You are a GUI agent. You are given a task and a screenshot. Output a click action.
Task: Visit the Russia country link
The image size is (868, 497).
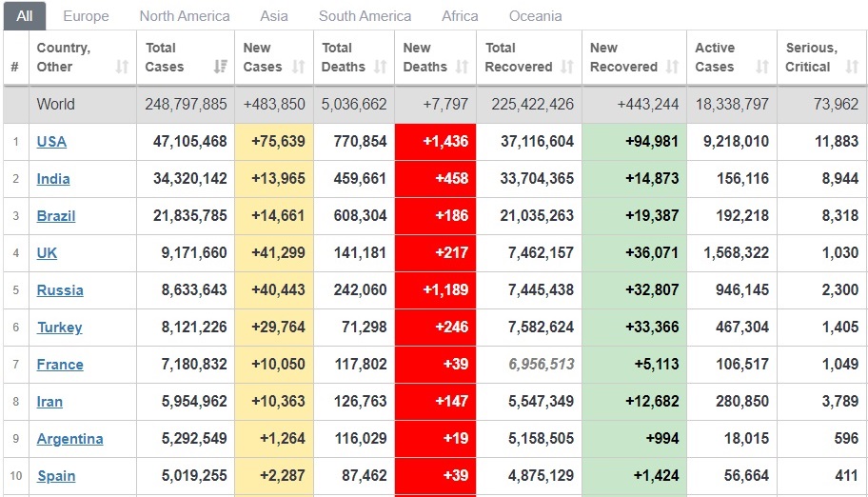[60, 290]
